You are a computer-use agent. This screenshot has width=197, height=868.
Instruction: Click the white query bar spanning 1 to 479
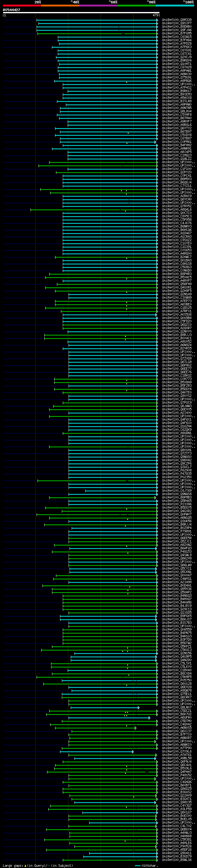click(81, 13)
